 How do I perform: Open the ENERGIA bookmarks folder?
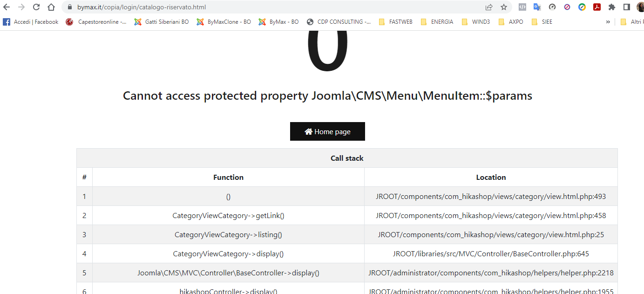click(x=437, y=22)
